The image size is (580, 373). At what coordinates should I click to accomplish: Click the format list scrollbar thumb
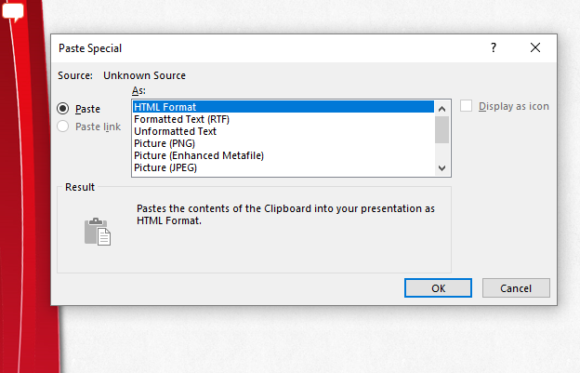(x=442, y=130)
